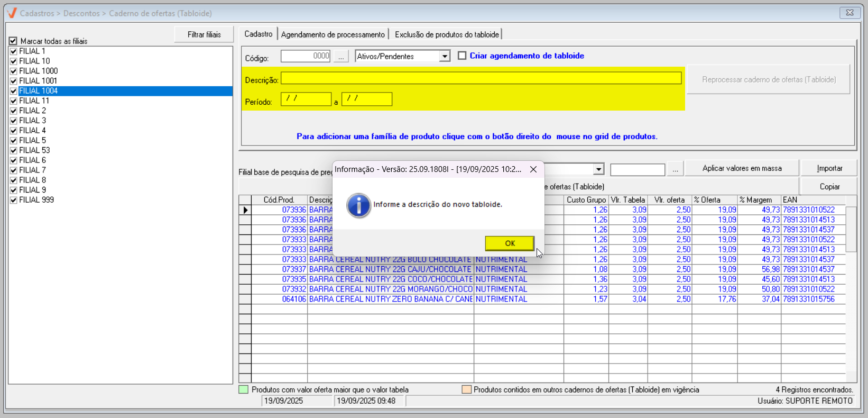Click the green offer-value legend swatch
The height and width of the screenshot is (418, 868).
pyautogui.click(x=244, y=390)
